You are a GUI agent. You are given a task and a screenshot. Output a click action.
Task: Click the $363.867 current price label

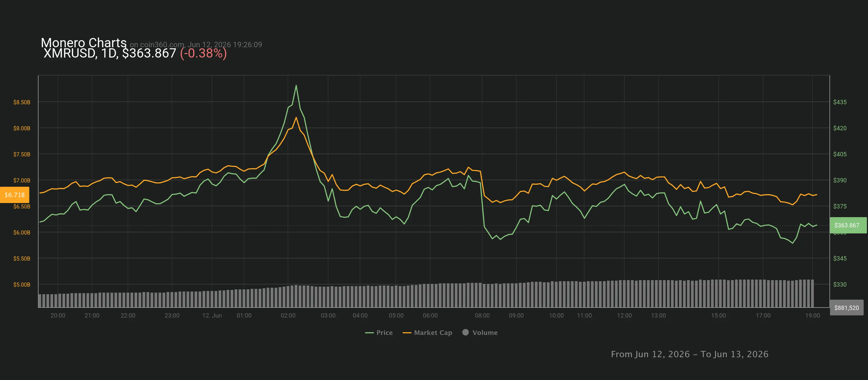click(848, 225)
